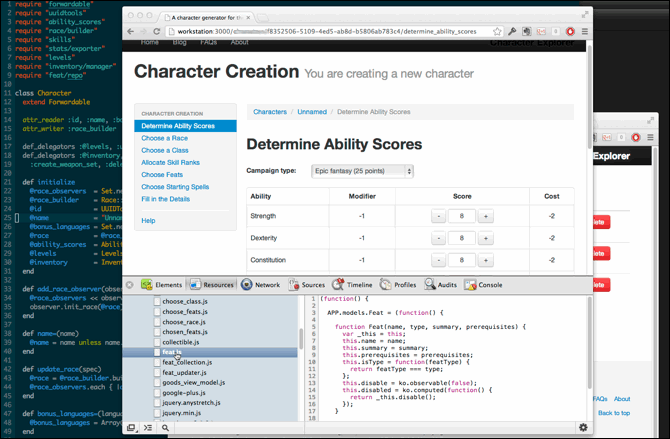Viewport: 670px width, 439px height.
Task: Decrease the Constitution score
Action: click(x=438, y=260)
